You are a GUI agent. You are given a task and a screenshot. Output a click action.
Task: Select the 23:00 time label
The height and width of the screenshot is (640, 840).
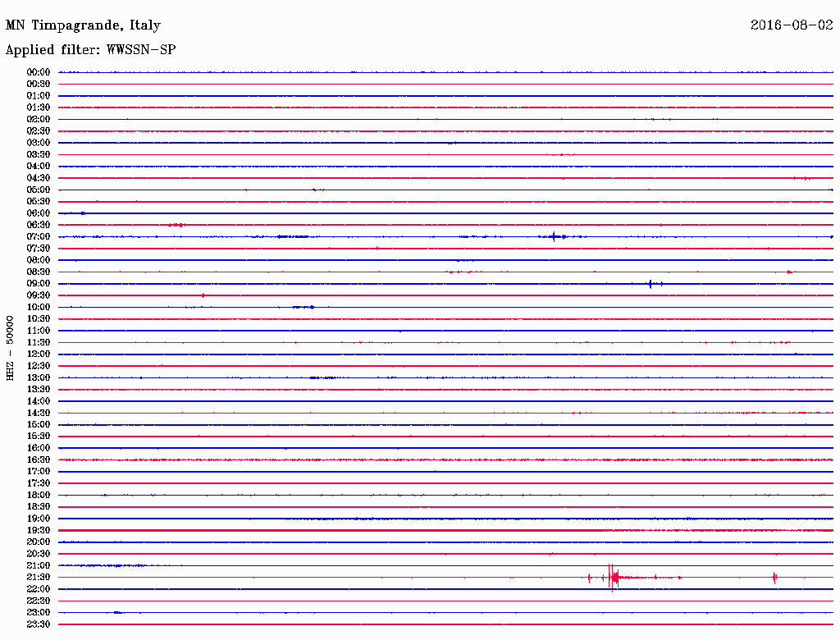[x=39, y=612]
